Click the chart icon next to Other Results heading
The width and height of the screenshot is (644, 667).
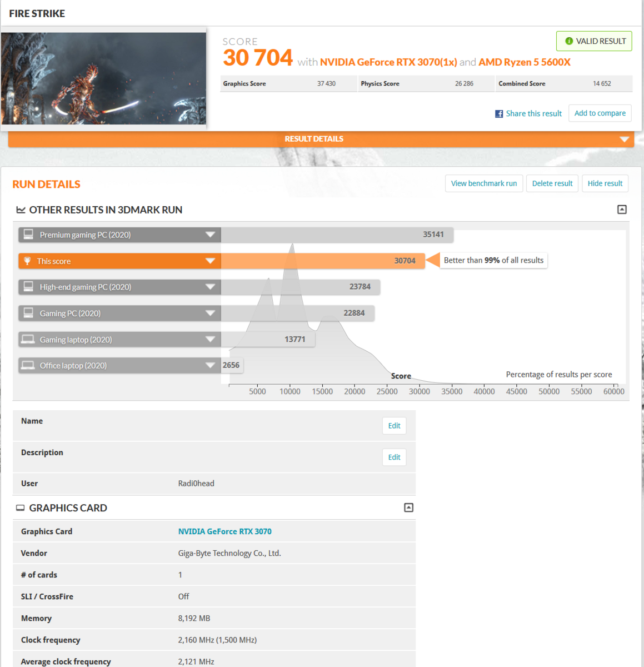[21, 210]
